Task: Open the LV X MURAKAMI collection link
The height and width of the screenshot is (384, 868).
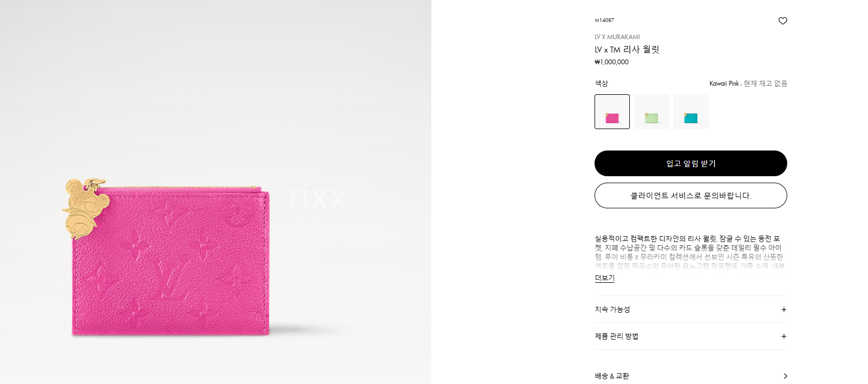Action: click(617, 37)
